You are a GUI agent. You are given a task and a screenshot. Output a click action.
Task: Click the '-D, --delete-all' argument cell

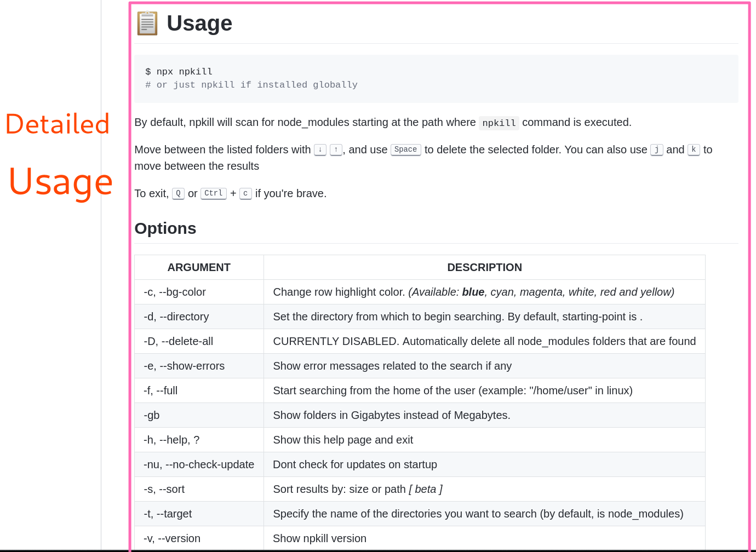tap(199, 341)
